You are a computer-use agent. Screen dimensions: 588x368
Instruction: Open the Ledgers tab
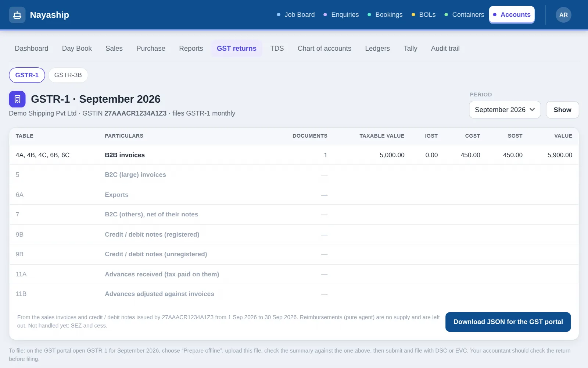(377, 49)
